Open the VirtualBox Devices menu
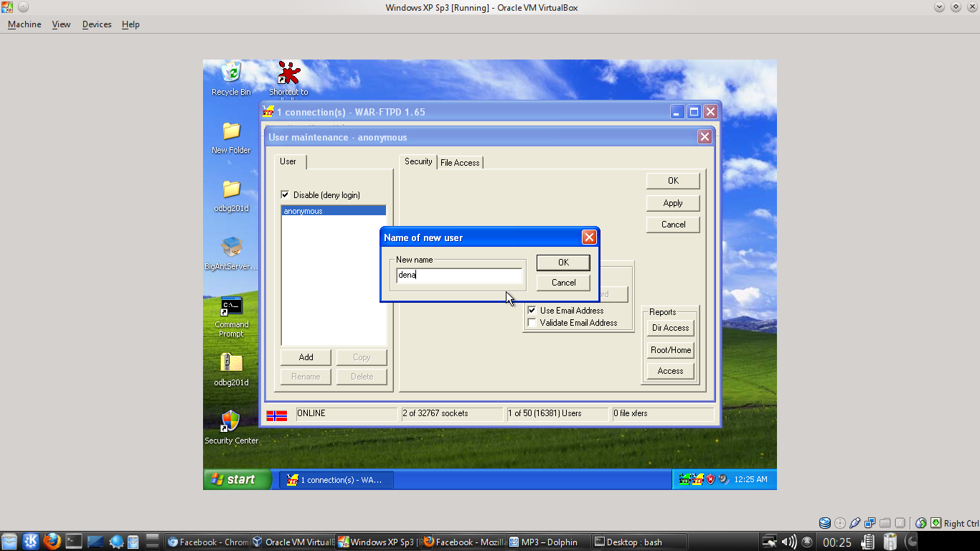 click(x=97, y=24)
